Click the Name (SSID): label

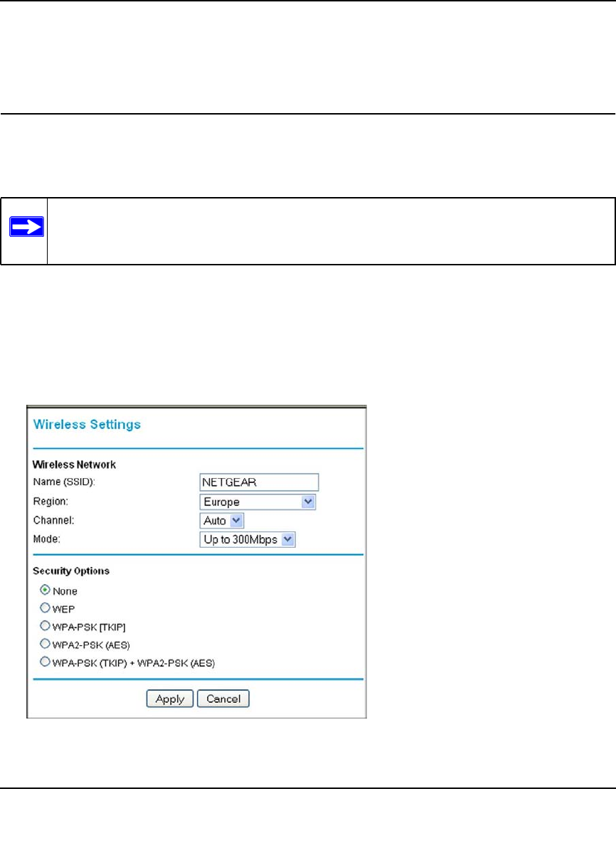(x=64, y=482)
